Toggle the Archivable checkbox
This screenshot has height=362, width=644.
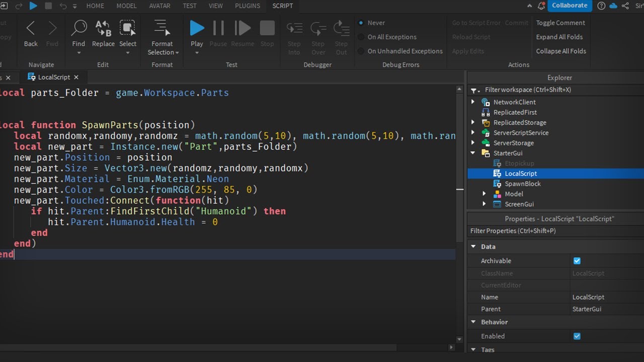(577, 260)
